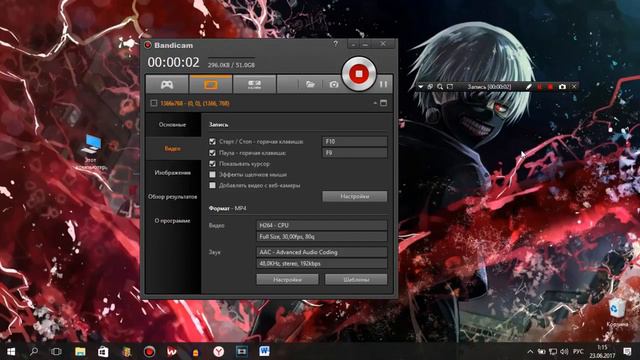
Task: Capture screenshot via floating bar camera
Action: (562, 87)
